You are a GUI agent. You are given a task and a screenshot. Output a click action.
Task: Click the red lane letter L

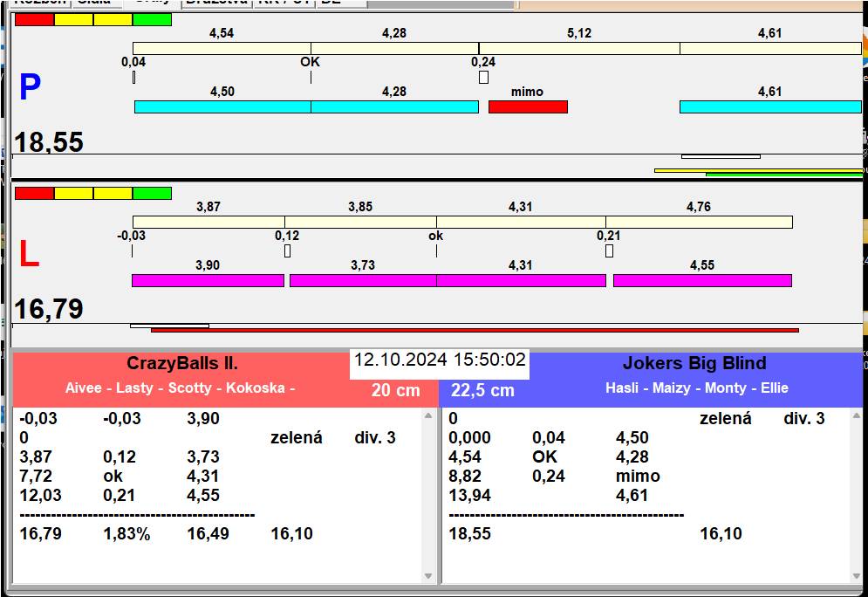click(x=29, y=254)
